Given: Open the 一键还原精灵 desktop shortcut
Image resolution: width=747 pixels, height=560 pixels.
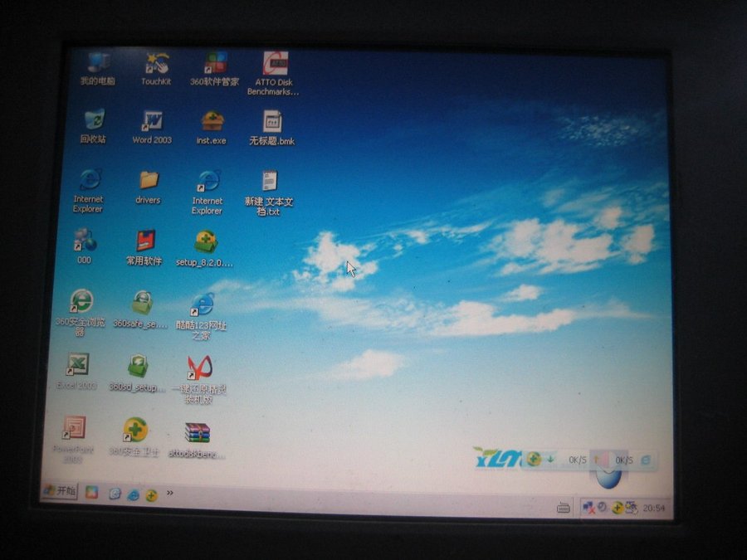Looking at the screenshot, I should 198,368.
